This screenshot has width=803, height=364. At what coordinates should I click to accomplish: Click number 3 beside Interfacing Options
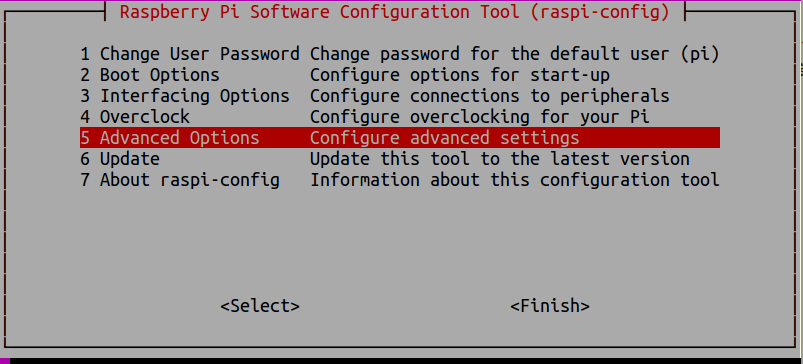[85, 96]
